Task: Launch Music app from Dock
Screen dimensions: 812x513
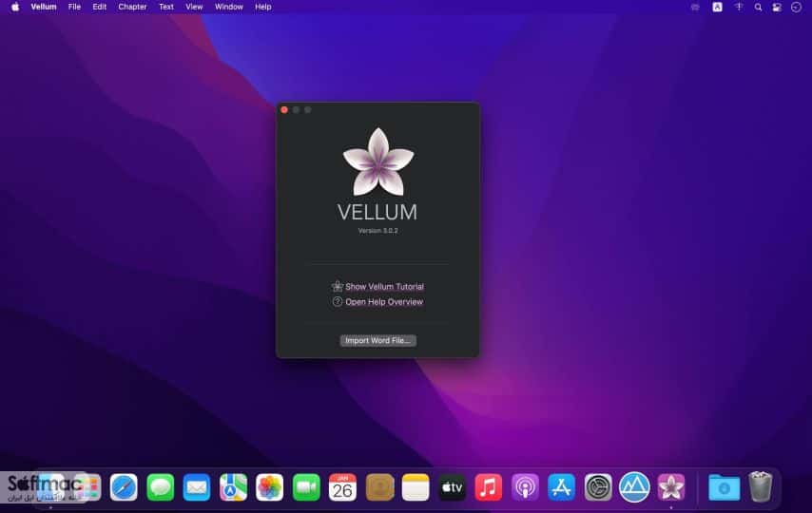Action: (489, 487)
